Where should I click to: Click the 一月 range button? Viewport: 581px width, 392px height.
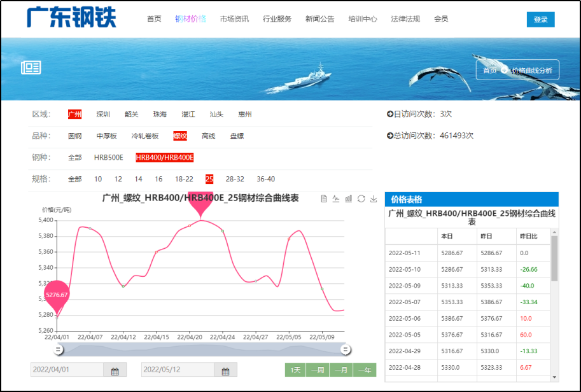[x=341, y=370]
